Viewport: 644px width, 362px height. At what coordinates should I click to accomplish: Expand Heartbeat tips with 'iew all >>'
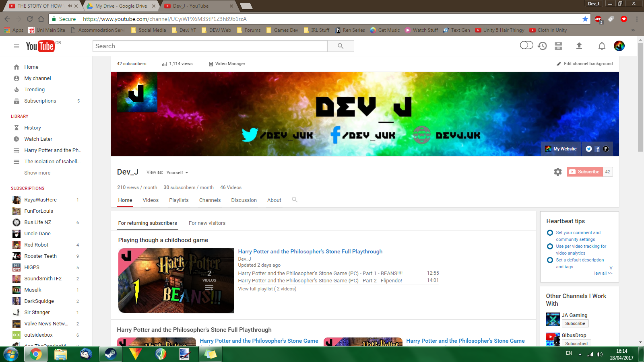pos(603,273)
